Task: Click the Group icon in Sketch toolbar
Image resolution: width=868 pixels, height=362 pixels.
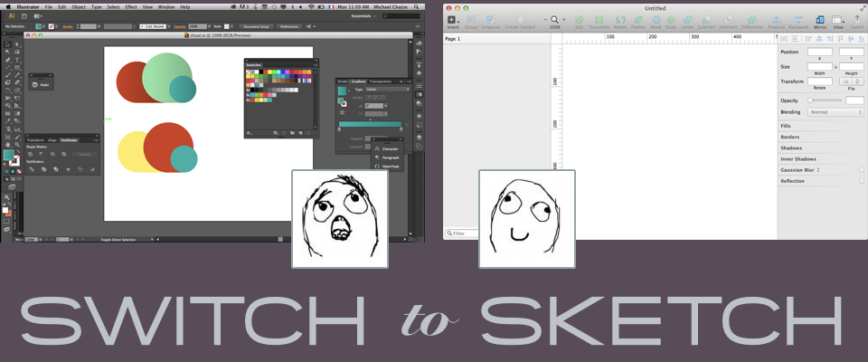Action: pos(471,19)
